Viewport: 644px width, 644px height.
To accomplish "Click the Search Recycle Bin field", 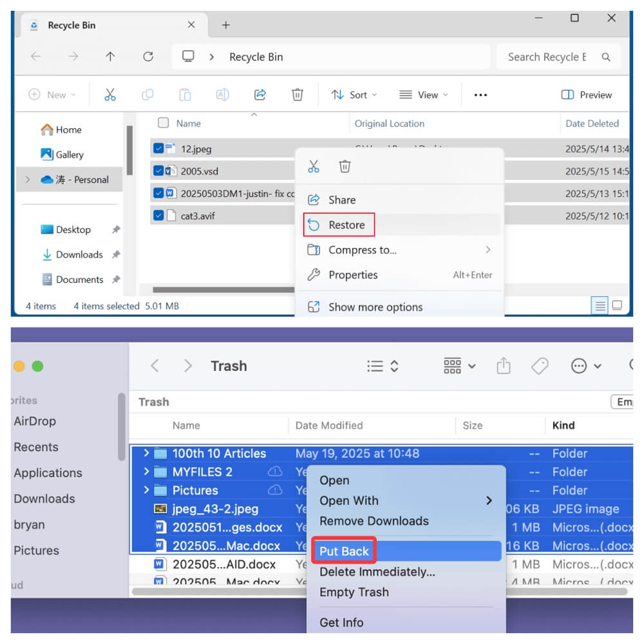I will click(548, 57).
